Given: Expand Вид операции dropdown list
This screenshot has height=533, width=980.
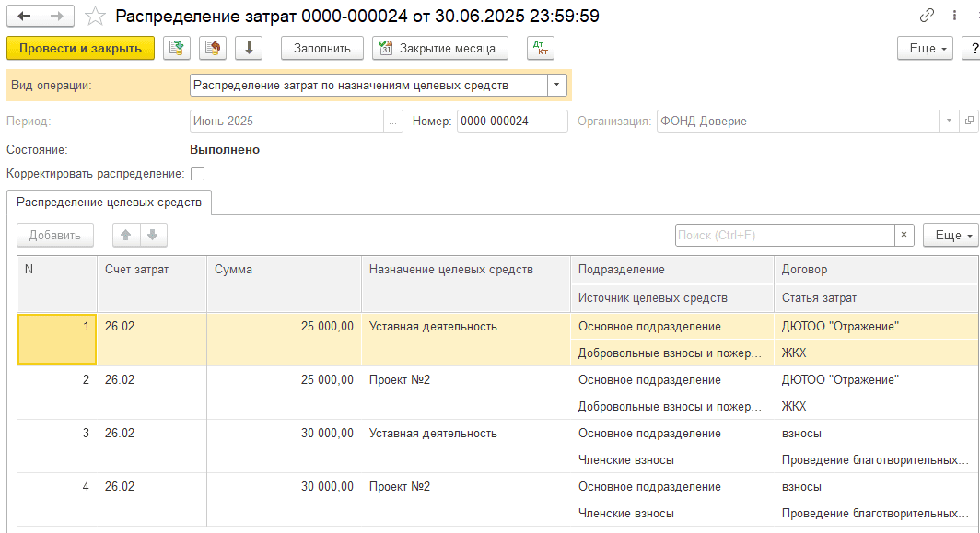Looking at the screenshot, I should tap(558, 85).
